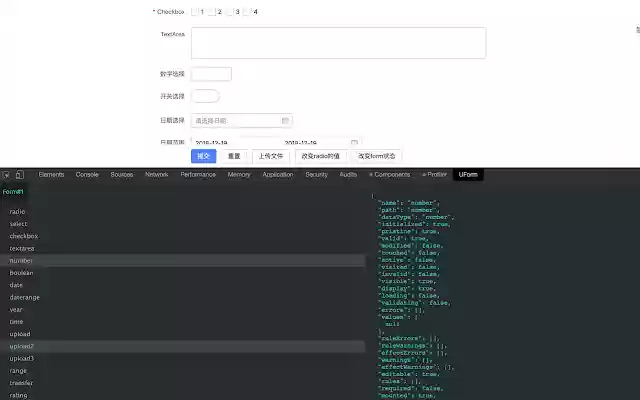
Task: Select the radio field in the tree
Action: [17, 211]
